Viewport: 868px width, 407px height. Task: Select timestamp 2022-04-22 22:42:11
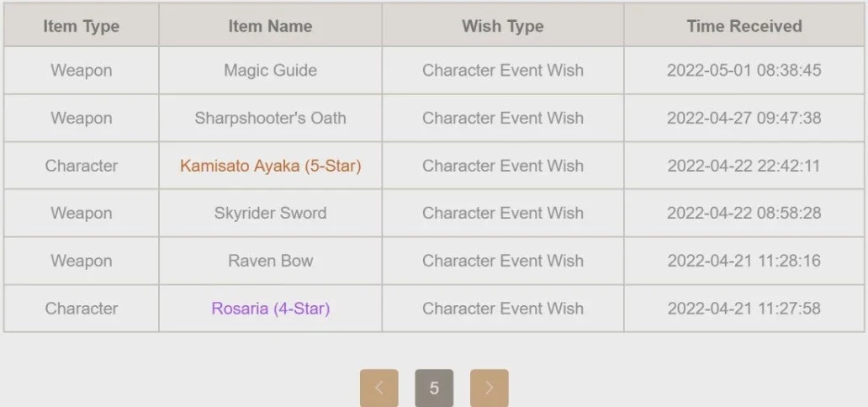pos(744,166)
